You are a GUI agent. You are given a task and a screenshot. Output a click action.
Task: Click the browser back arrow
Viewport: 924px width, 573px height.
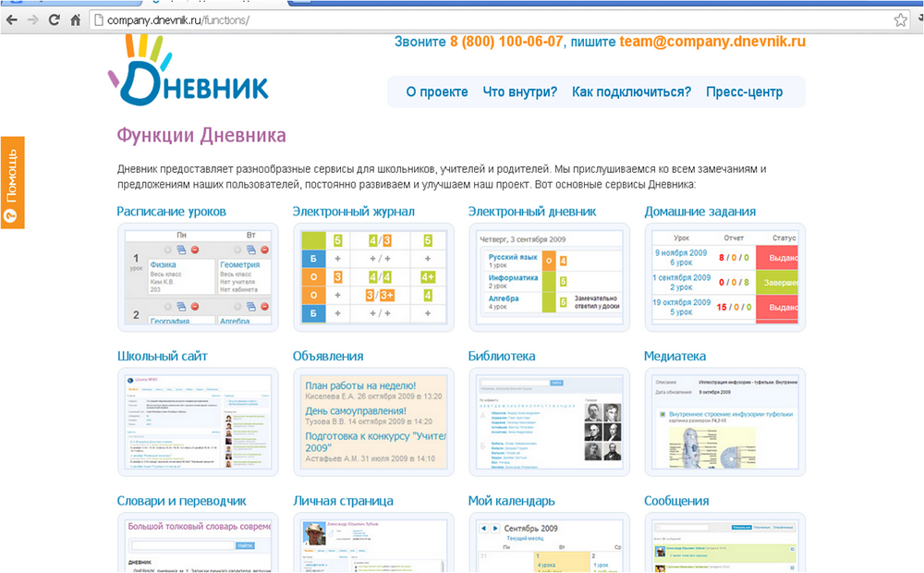[x=11, y=20]
